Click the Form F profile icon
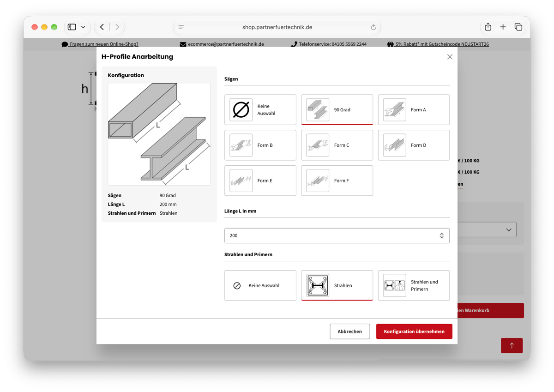554x392 pixels. [x=318, y=181]
